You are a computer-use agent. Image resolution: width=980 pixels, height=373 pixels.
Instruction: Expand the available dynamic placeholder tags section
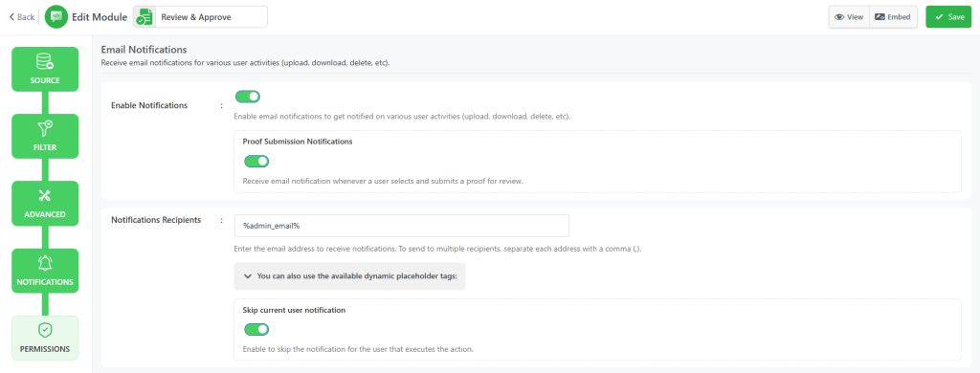click(x=349, y=276)
